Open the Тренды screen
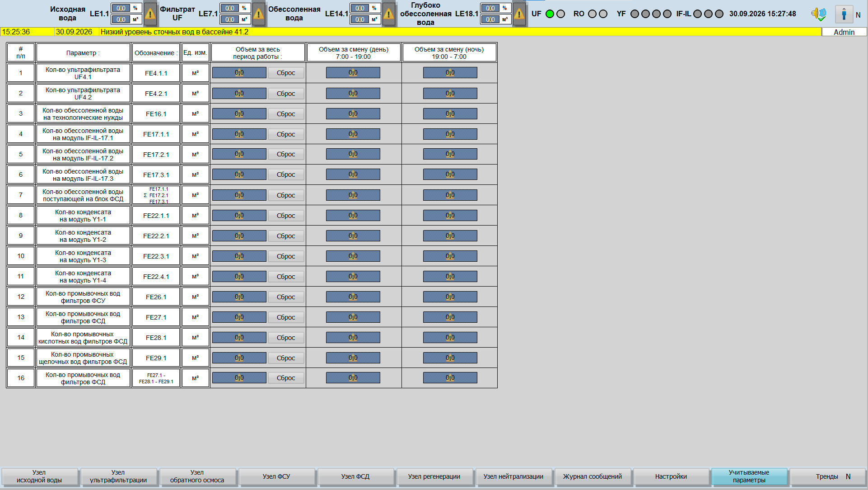The width and height of the screenshot is (868, 490). [x=827, y=476]
